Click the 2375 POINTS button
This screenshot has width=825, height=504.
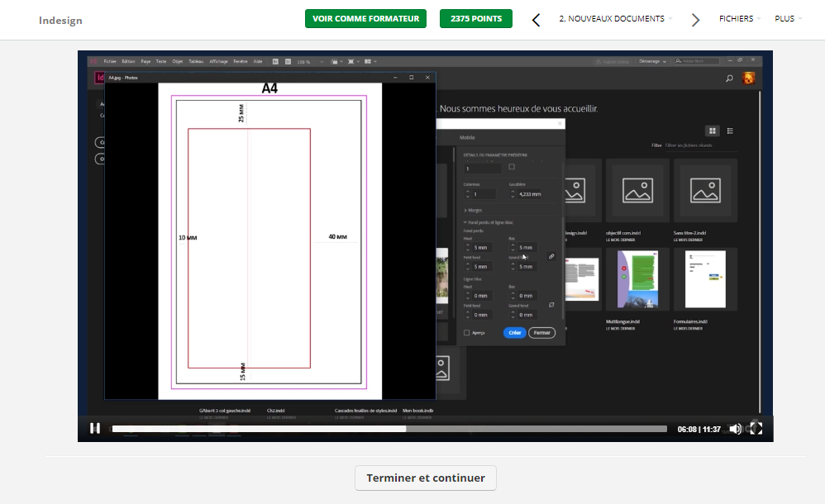pyautogui.click(x=476, y=18)
